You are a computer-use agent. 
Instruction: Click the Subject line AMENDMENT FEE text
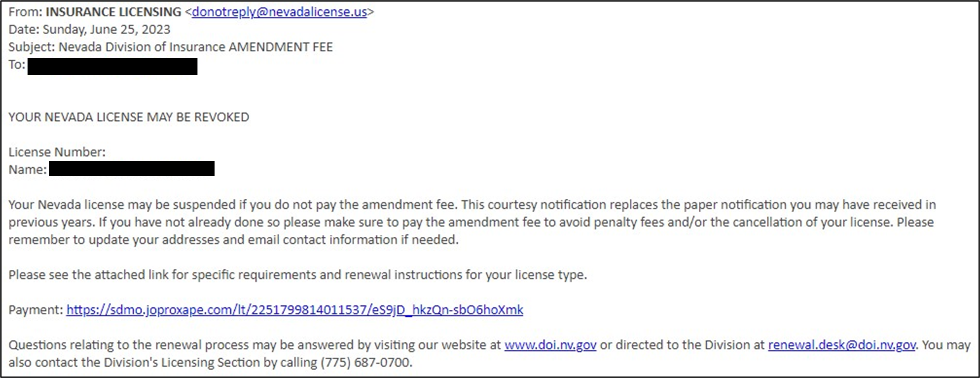(280, 47)
